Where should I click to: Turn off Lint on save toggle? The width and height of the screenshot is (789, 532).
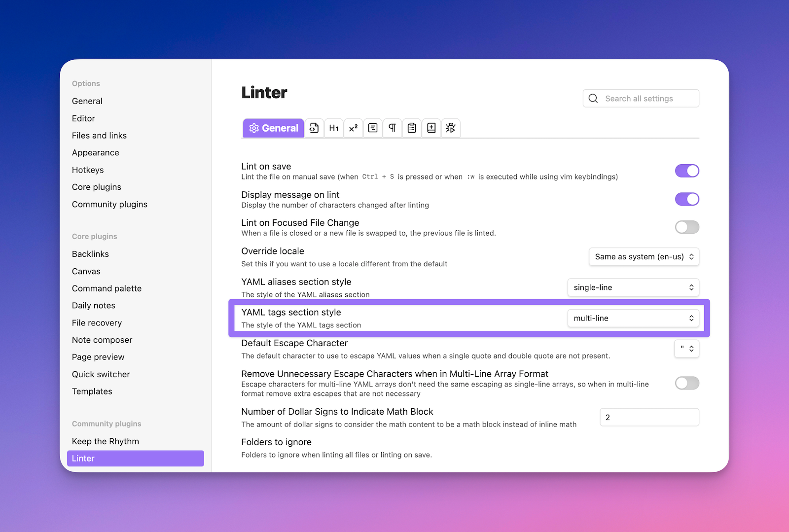click(687, 171)
